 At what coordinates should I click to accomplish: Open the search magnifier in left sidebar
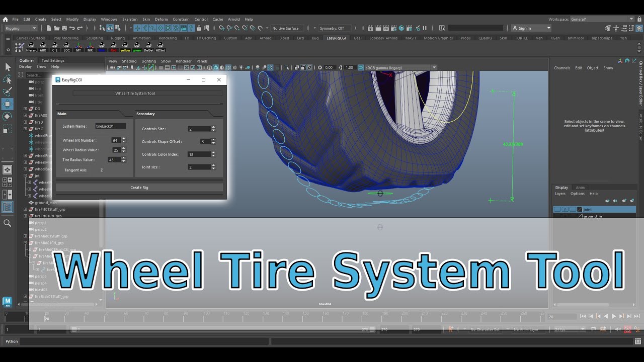click(7, 223)
